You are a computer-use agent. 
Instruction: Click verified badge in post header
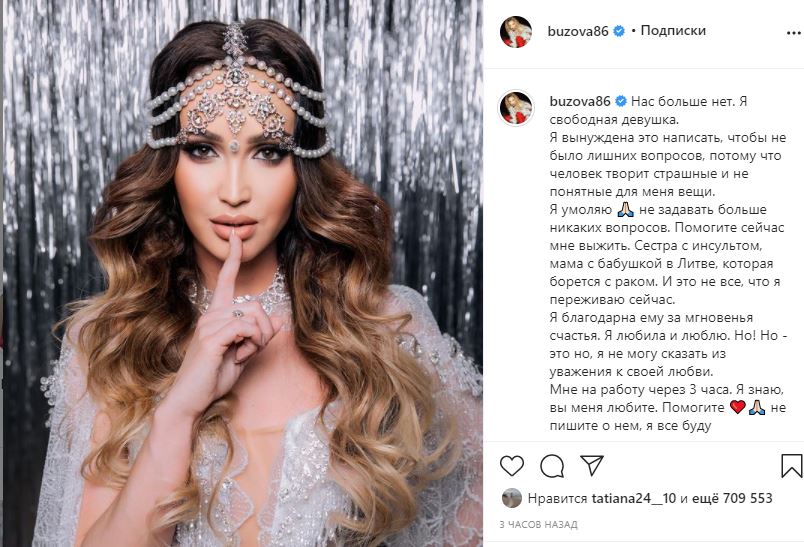pyautogui.click(x=619, y=31)
